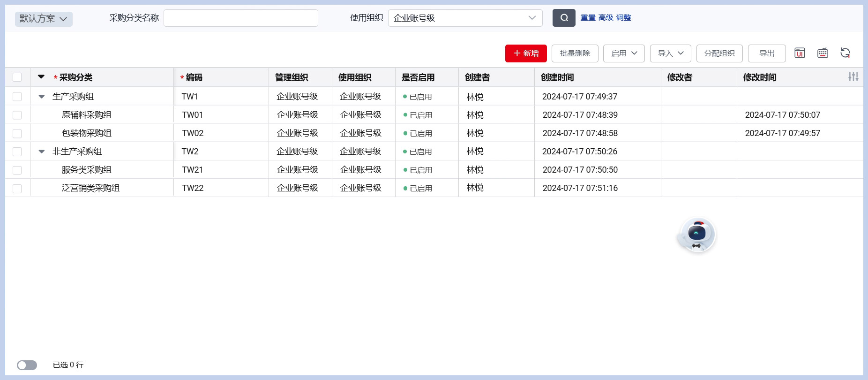The width and height of the screenshot is (868, 380).
Task: Click the floating robot assistant icon
Action: tap(697, 234)
